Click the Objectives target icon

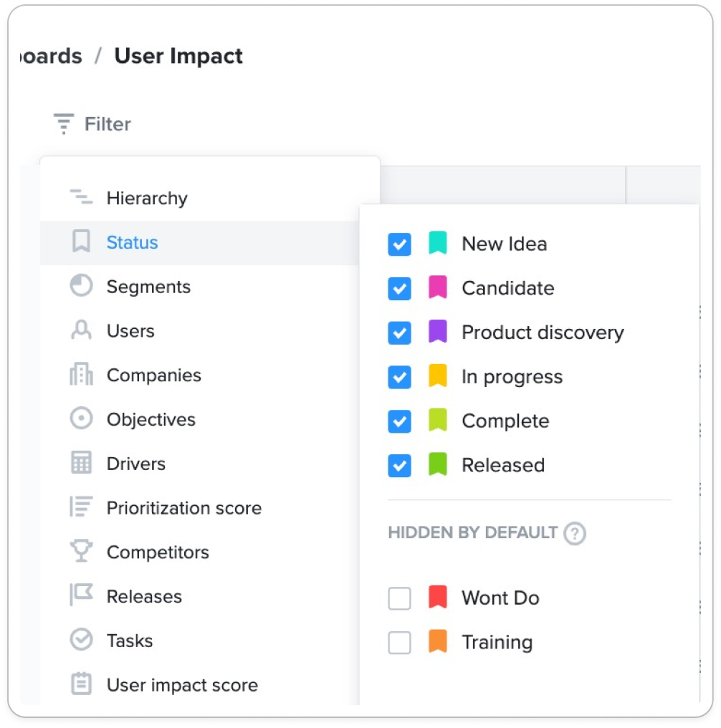81,418
